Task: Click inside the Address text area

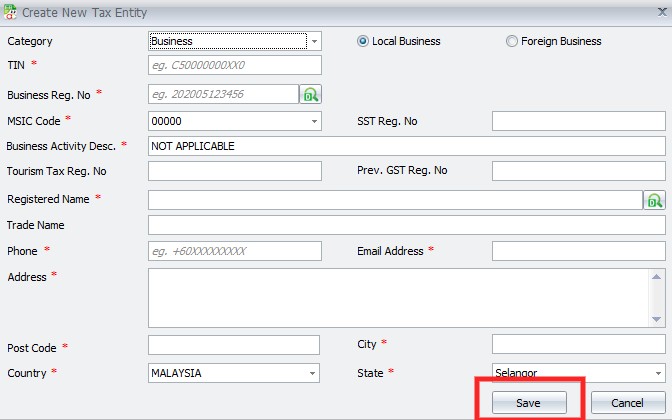Action: (x=406, y=296)
